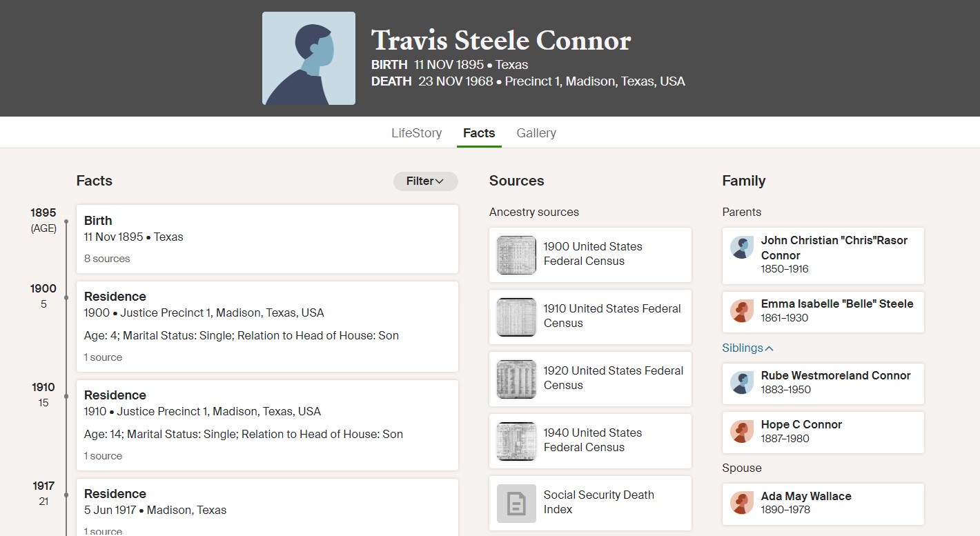Click Hope C Connor's avatar icon
Screen dimensions: 980x536
point(742,432)
